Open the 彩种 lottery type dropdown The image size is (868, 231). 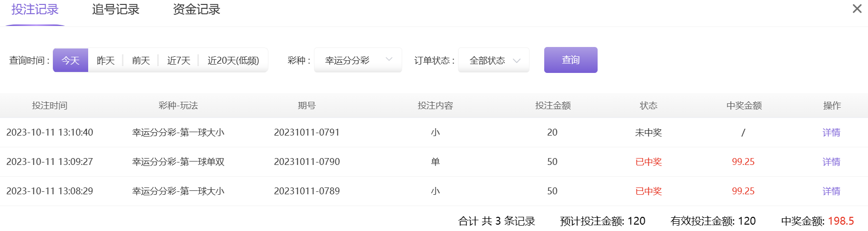pyautogui.click(x=358, y=60)
